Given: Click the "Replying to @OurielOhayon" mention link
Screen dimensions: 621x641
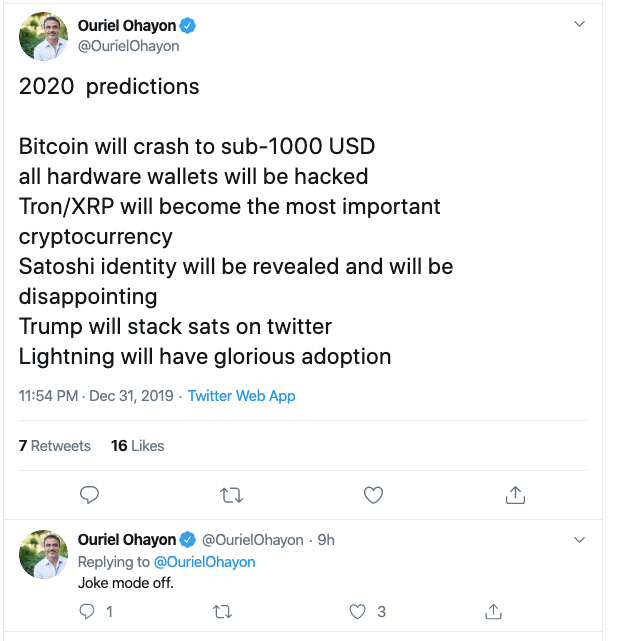Looking at the screenshot, I should click(x=206, y=562).
